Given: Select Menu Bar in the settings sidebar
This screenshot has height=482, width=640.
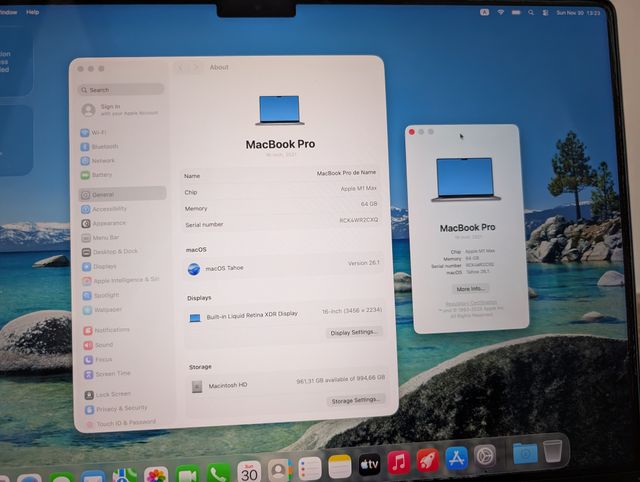Looking at the screenshot, I should pos(100,238).
